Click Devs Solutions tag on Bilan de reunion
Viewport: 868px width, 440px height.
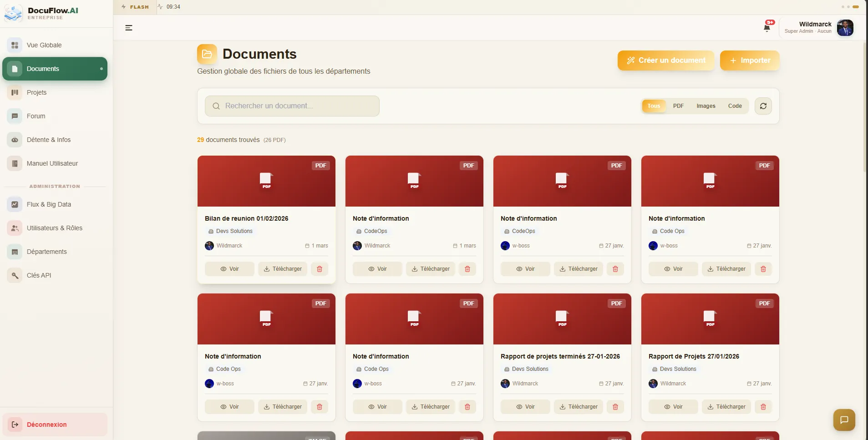coord(230,231)
